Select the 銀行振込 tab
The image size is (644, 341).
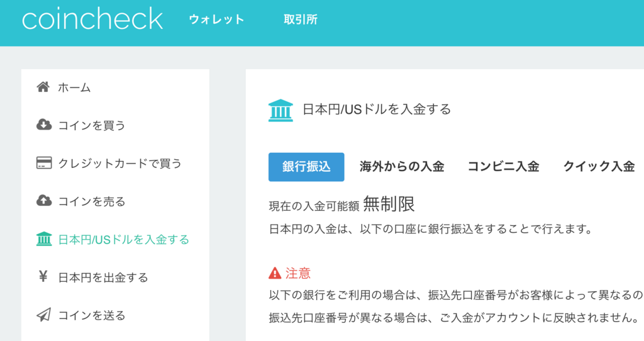(306, 167)
